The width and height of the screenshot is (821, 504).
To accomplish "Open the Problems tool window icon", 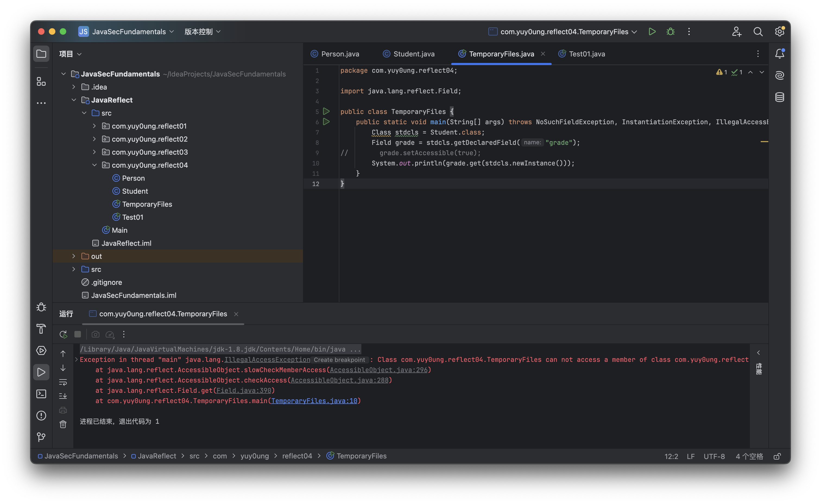I will pos(41,416).
